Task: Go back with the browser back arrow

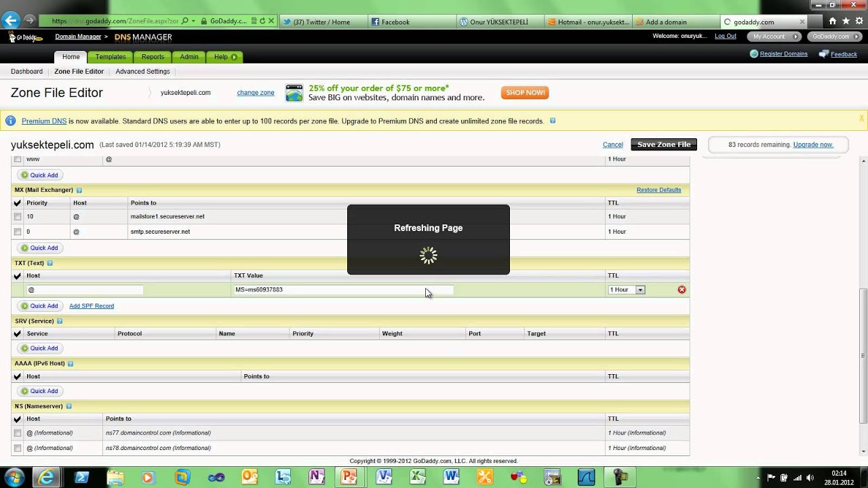Action: coord(11,21)
